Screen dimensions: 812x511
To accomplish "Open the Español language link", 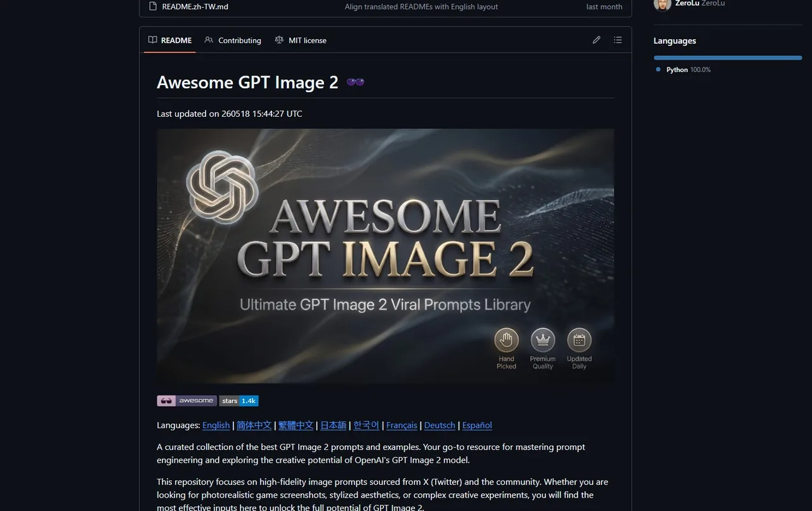I will (477, 425).
